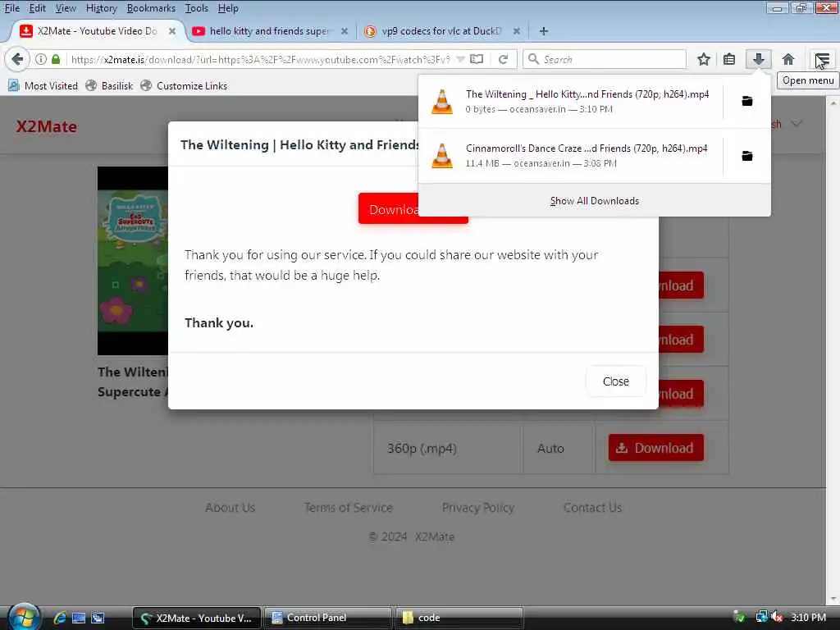Open containing folder for Cinnamoroll's Dance Craze download
Image resolution: width=840 pixels, height=630 pixels.
746,155
